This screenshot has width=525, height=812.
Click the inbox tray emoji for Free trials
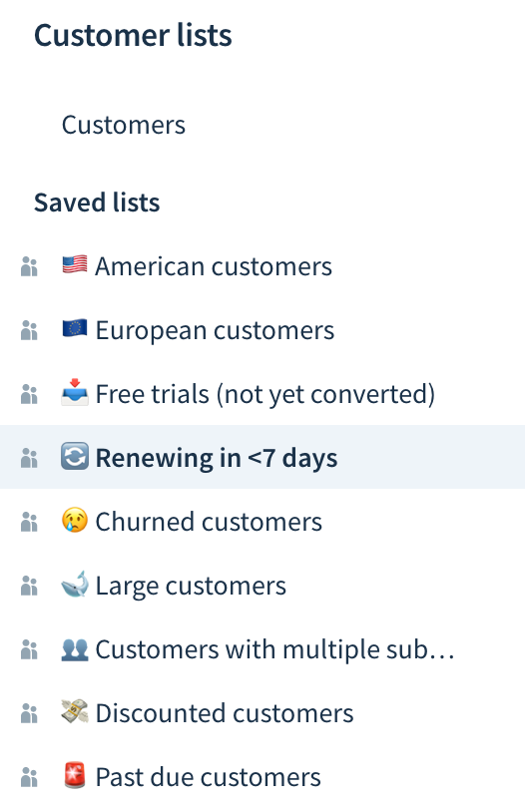pos(75,393)
